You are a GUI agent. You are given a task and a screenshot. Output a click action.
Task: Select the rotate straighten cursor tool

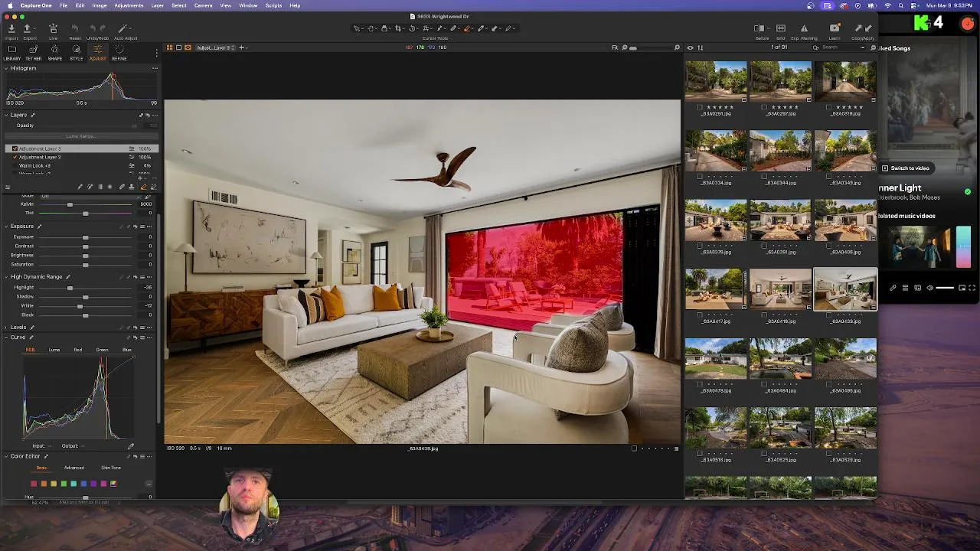click(412, 28)
